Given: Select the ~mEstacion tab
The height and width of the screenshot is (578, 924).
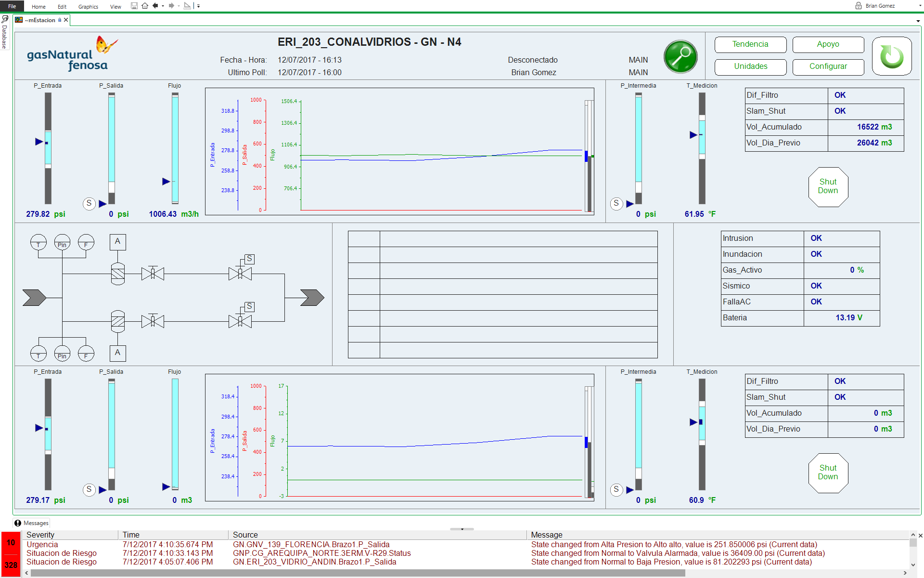Looking at the screenshot, I should click(x=39, y=20).
